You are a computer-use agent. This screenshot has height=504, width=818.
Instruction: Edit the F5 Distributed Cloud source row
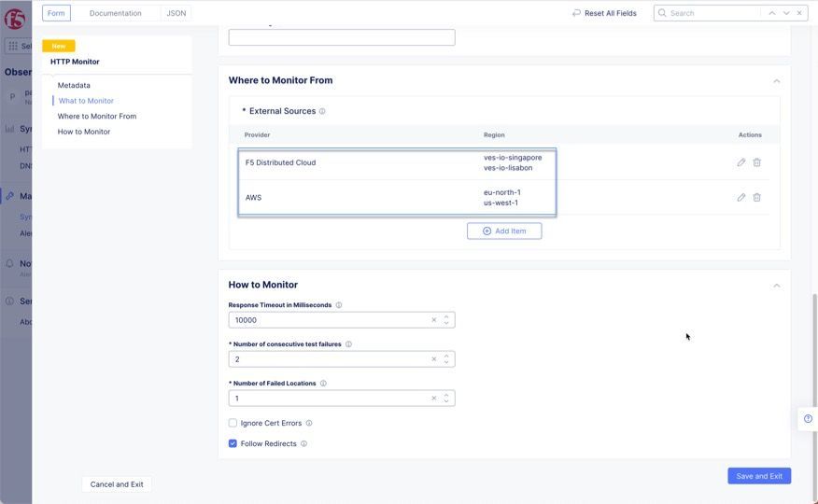point(741,162)
